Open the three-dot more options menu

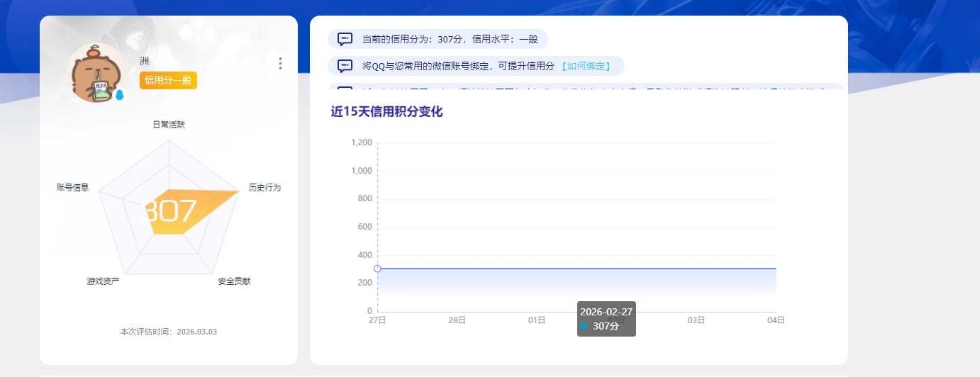pos(281,64)
